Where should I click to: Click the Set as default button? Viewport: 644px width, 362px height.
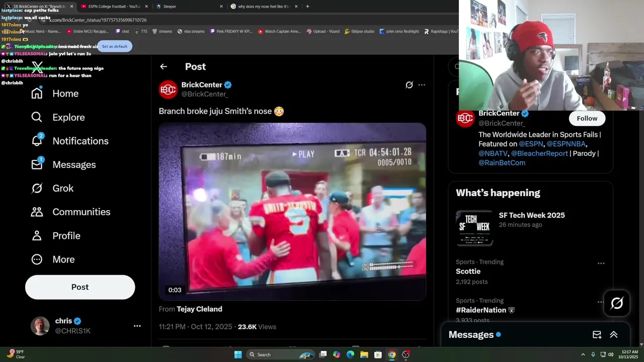[x=115, y=46]
